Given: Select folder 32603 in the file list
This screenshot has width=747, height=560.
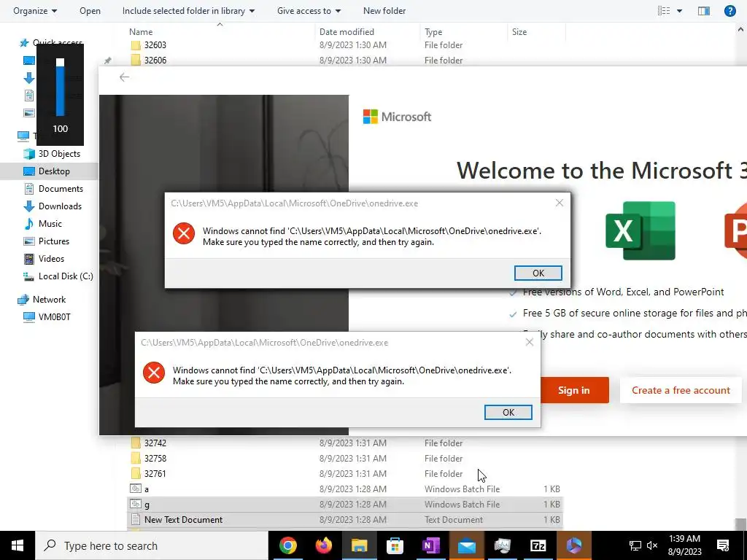Looking at the screenshot, I should point(155,45).
